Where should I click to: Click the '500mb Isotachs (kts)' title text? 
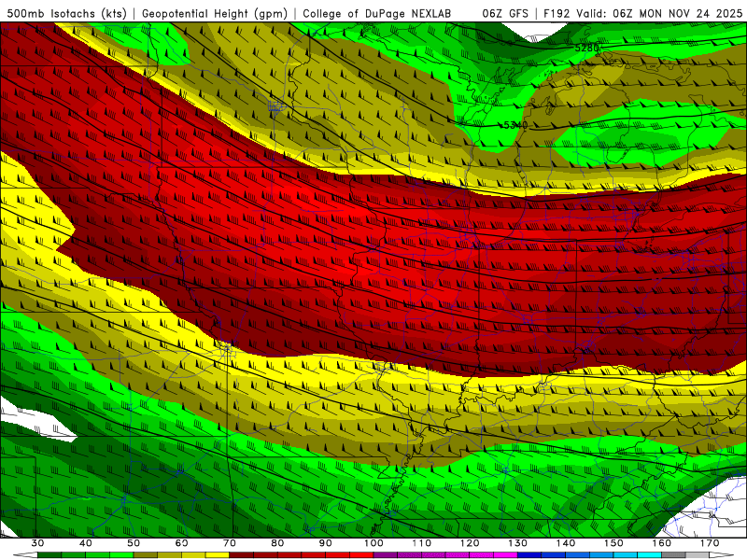click(67, 13)
